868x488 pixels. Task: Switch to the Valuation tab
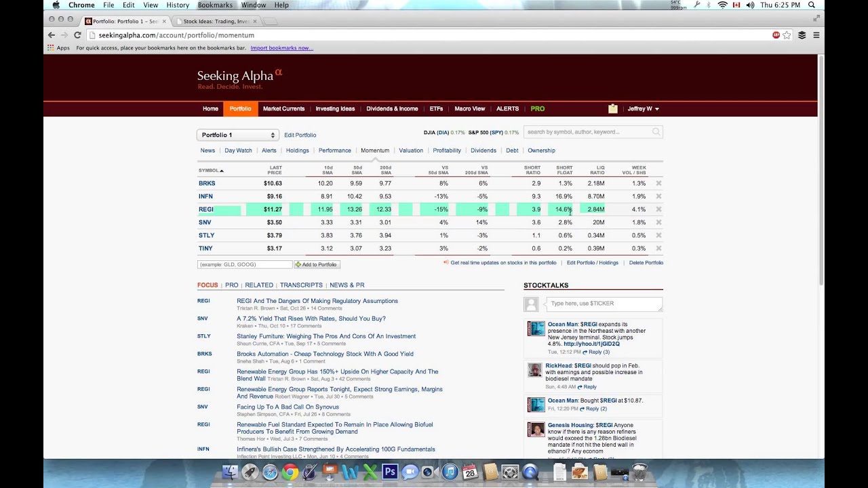(x=411, y=150)
